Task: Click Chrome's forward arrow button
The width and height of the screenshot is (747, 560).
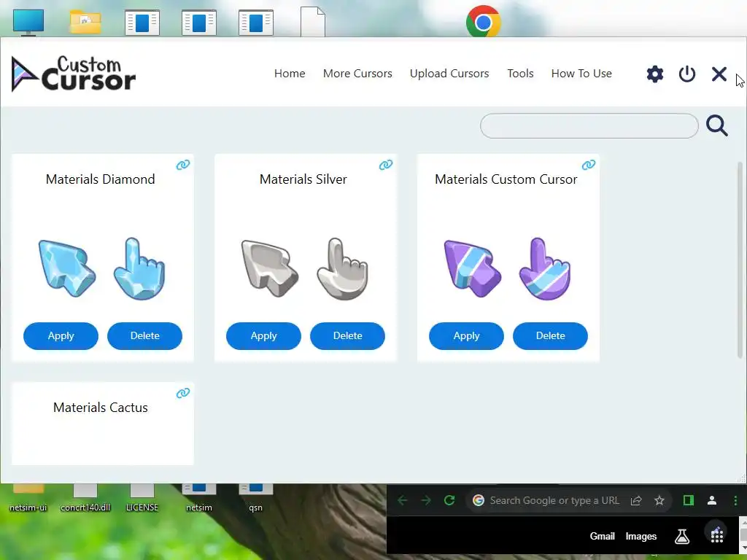Action: pyautogui.click(x=426, y=500)
